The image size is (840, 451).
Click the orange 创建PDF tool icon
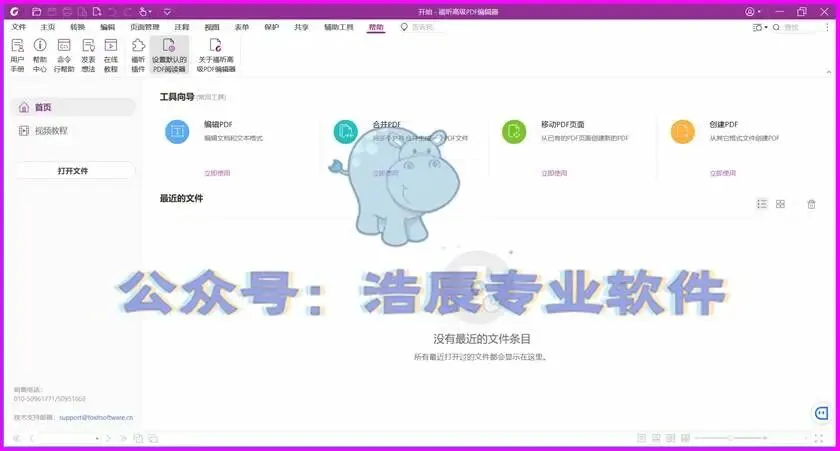pyautogui.click(x=682, y=132)
